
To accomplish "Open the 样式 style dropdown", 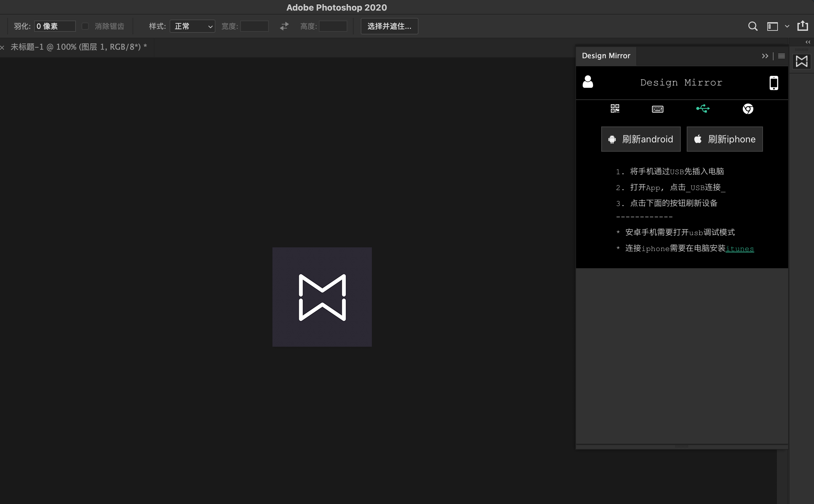I will pos(193,26).
